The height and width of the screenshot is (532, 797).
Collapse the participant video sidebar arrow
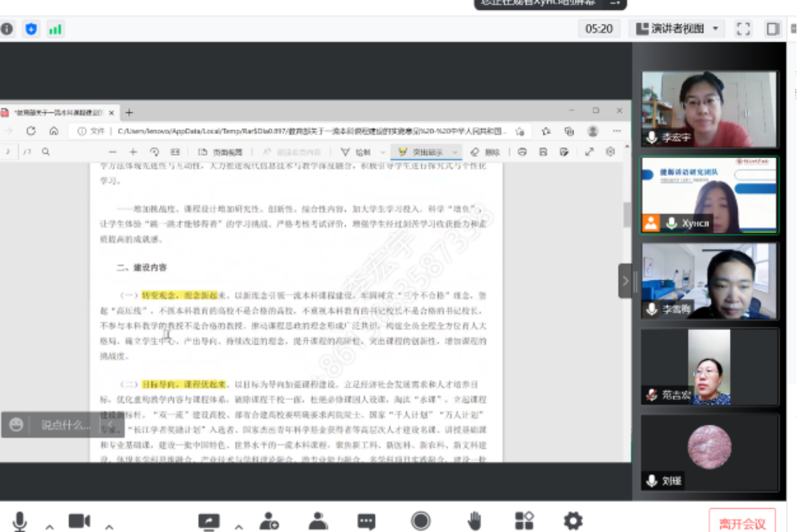click(625, 281)
